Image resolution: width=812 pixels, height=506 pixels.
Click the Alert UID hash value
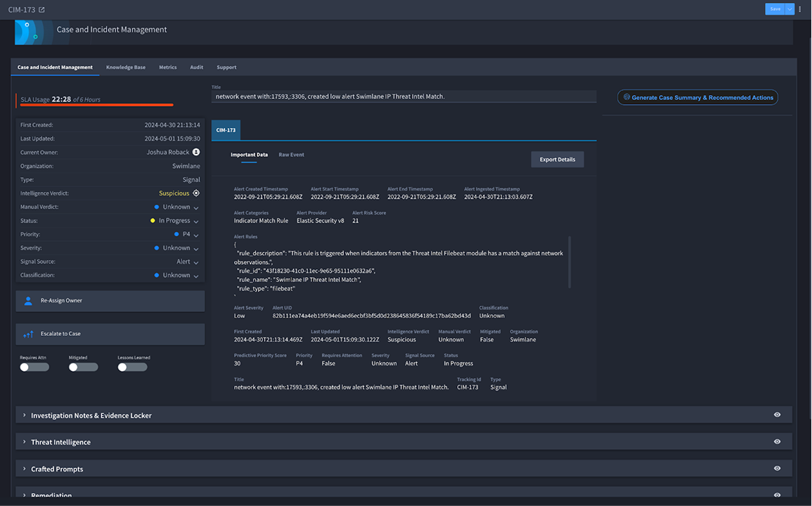[372, 316]
